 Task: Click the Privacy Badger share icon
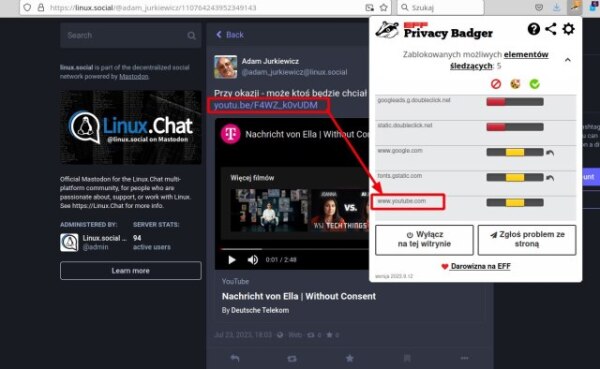(x=551, y=29)
